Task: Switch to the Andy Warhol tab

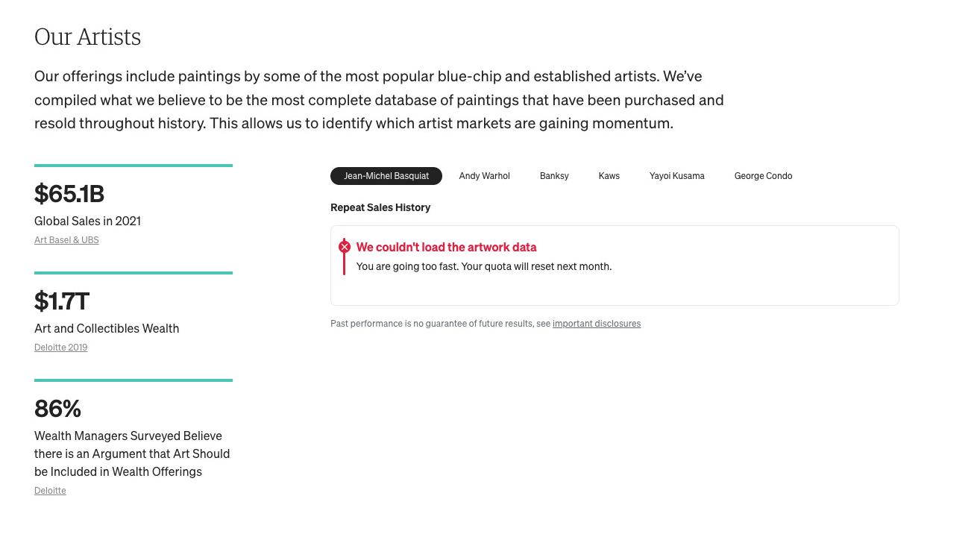Action: [484, 176]
